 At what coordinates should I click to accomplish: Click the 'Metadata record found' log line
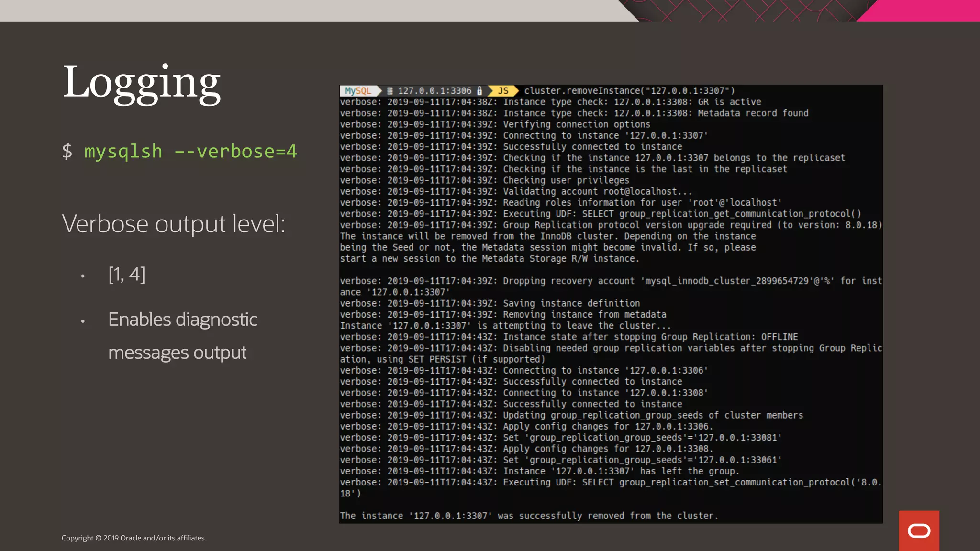pyautogui.click(x=574, y=113)
